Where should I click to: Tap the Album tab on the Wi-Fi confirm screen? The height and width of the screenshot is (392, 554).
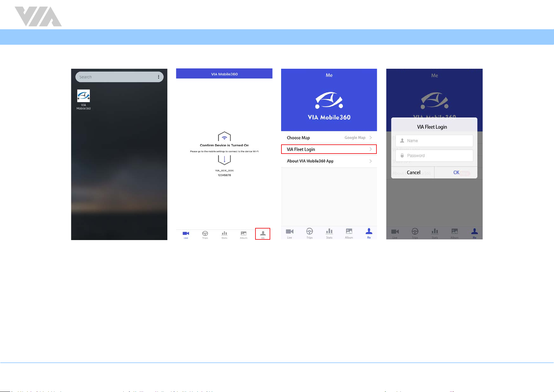pos(244,234)
